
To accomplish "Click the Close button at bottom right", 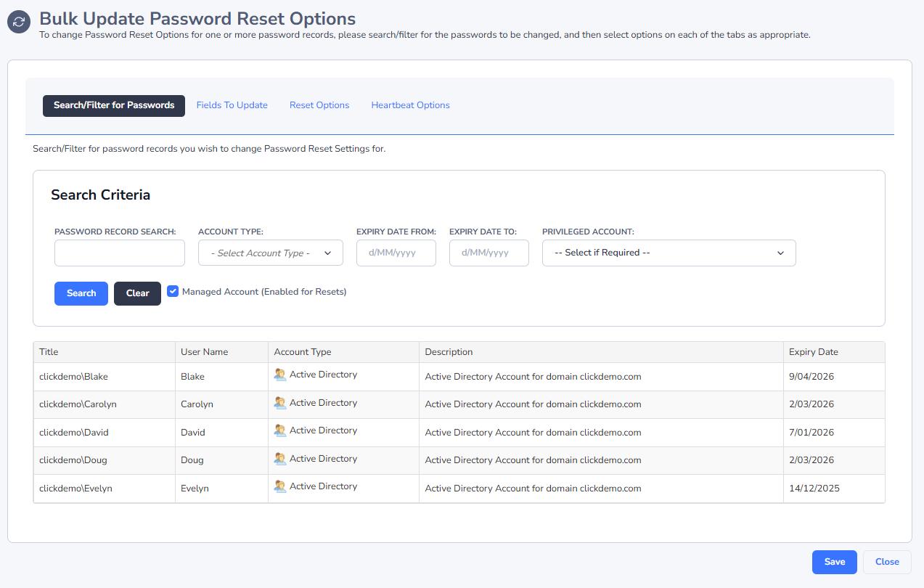I will point(887,562).
